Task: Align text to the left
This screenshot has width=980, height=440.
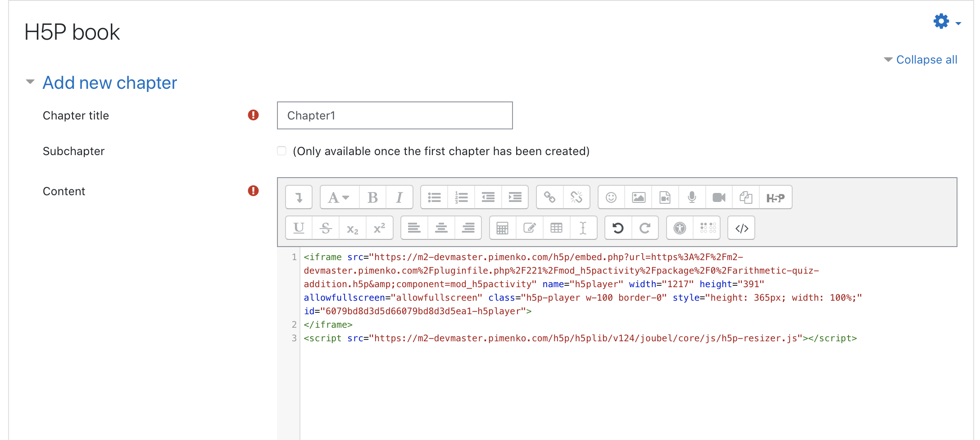Action: pyautogui.click(x=414, y=228)
